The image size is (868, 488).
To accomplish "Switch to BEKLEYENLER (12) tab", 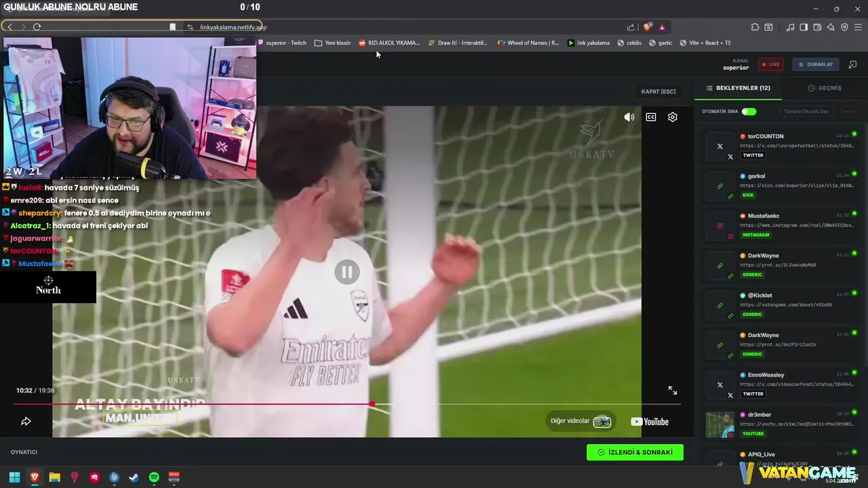I will coord(738,88).
